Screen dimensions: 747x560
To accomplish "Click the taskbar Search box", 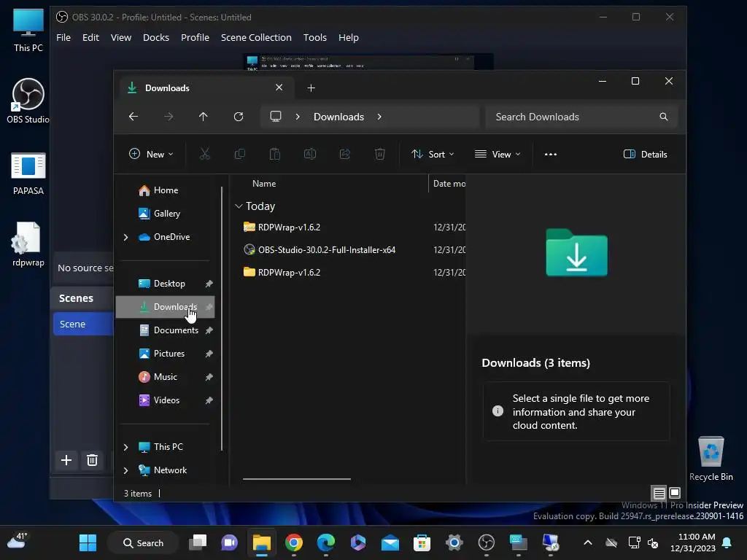I will point(143,542).
